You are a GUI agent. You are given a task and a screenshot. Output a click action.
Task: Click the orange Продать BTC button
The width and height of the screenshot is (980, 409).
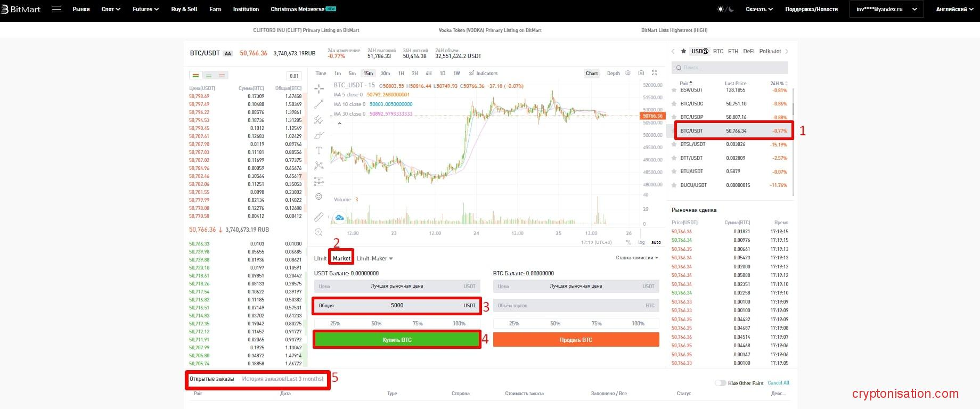(576, 340)
